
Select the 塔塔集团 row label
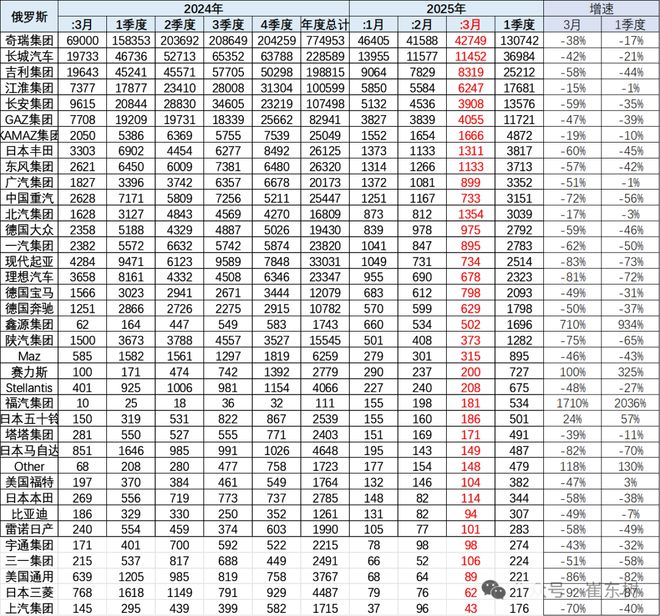[29, 435]
